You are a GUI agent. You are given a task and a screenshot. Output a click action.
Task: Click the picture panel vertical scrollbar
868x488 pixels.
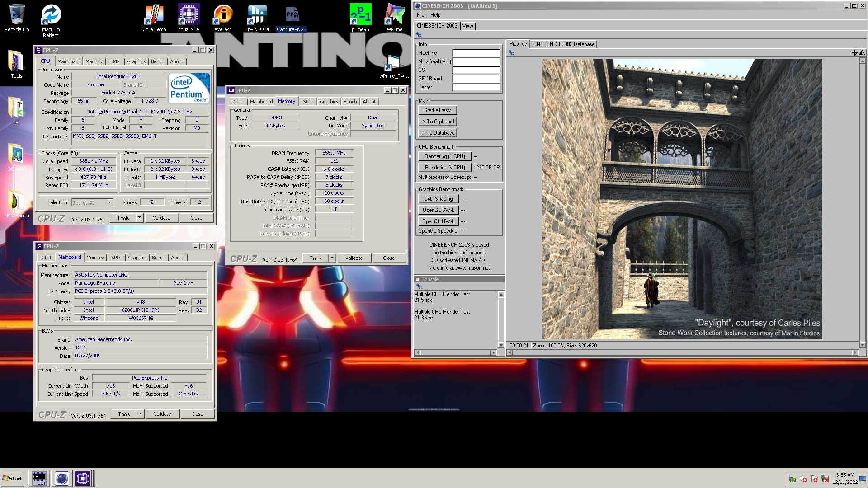862,202
